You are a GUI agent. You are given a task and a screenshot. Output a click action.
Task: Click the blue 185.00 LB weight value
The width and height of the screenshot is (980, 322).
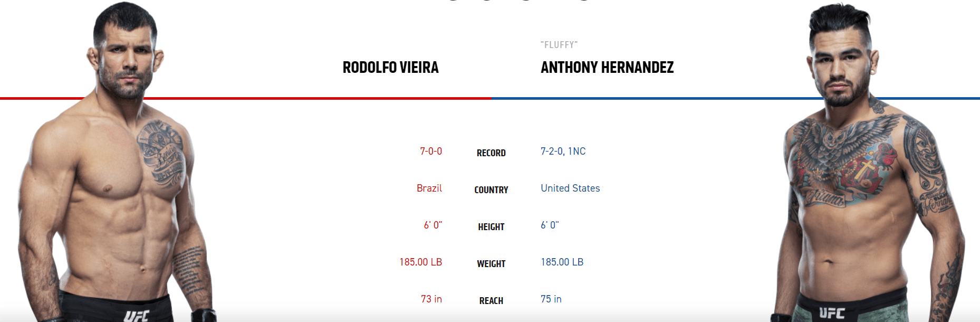(x=562, y=262)
